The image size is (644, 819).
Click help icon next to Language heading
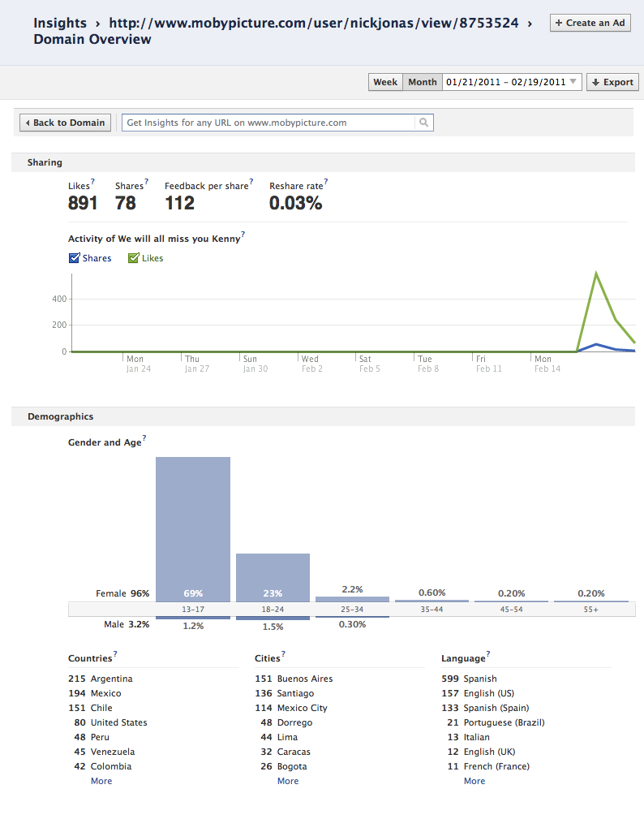tap(488, 655)
